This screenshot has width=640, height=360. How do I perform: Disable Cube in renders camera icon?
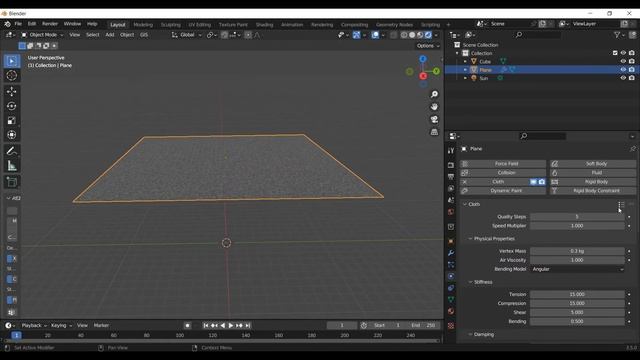[x=632, y=61]
